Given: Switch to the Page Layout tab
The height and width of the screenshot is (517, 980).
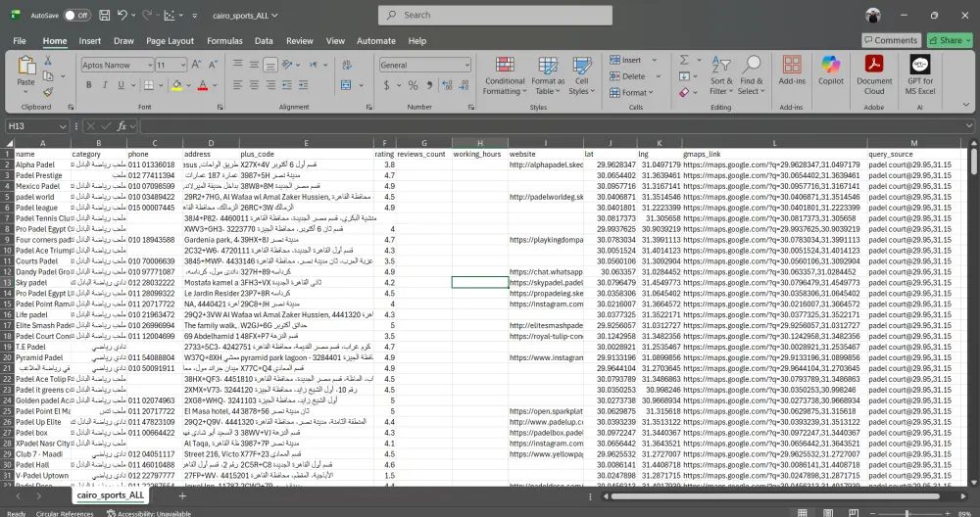Looking at the screenshot, I should 170,40.
